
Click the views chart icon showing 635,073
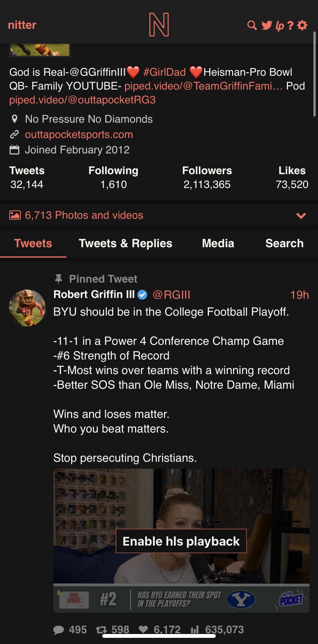195,630
